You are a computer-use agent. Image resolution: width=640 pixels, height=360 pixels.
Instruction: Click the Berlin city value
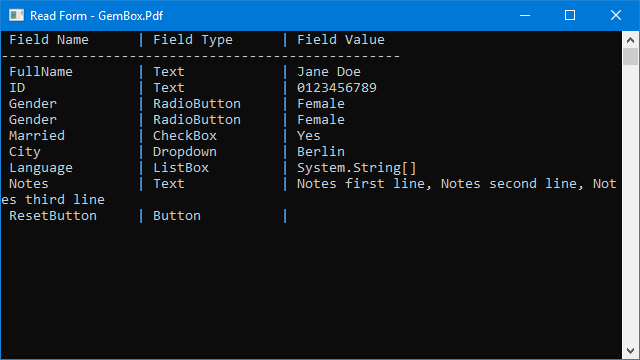pyautogui.click(x=321, y=152)
